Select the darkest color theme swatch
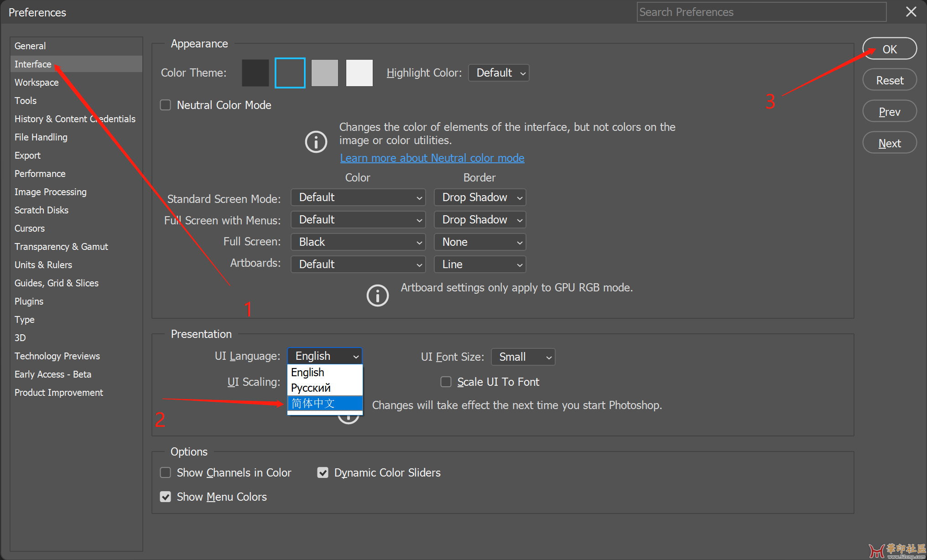The image size is (927, 560). coord(255,73)
